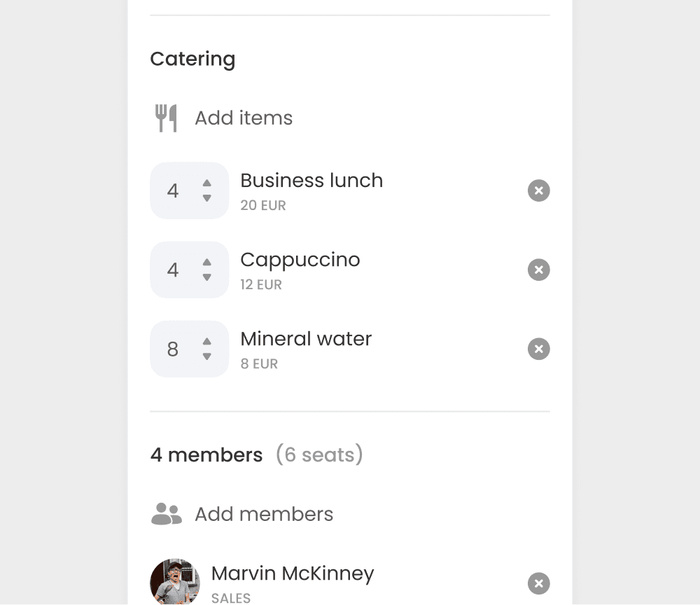700x605 pixels.
Task: Click Marvin McKinney's profile photo
Action: coord(175,581)
